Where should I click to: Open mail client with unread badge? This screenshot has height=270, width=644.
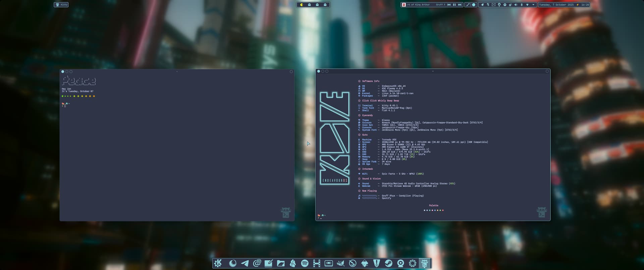[257, 263]
